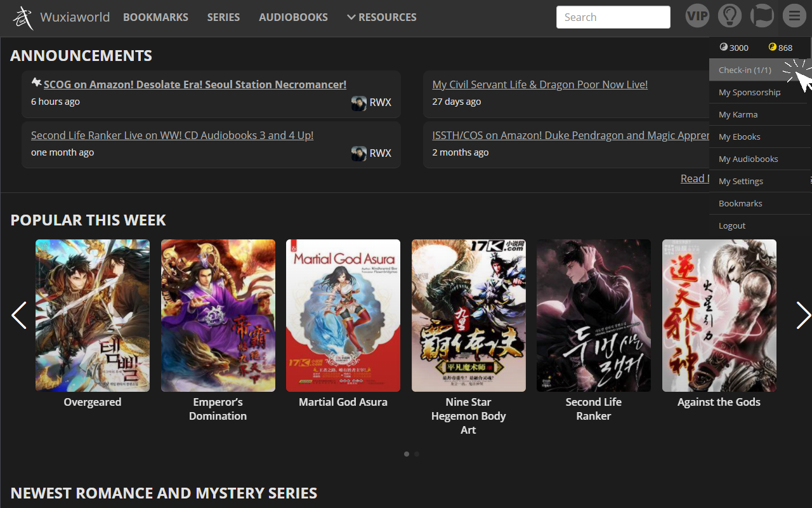Open My Settings menu entry
This screenshot has height=508, width=812.
click(760, 181)
